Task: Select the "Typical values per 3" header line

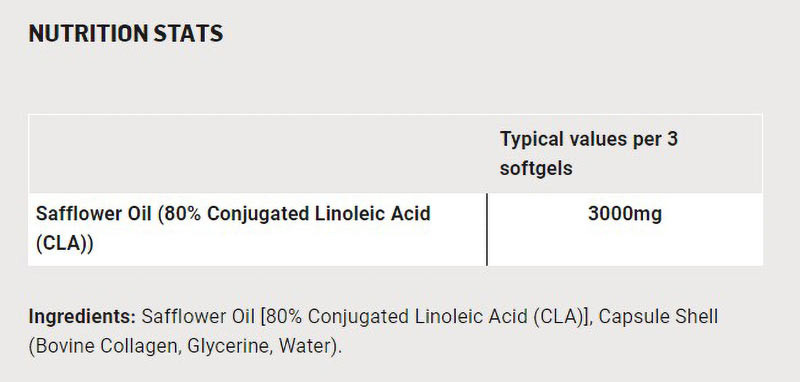Action: pos(589,139)
